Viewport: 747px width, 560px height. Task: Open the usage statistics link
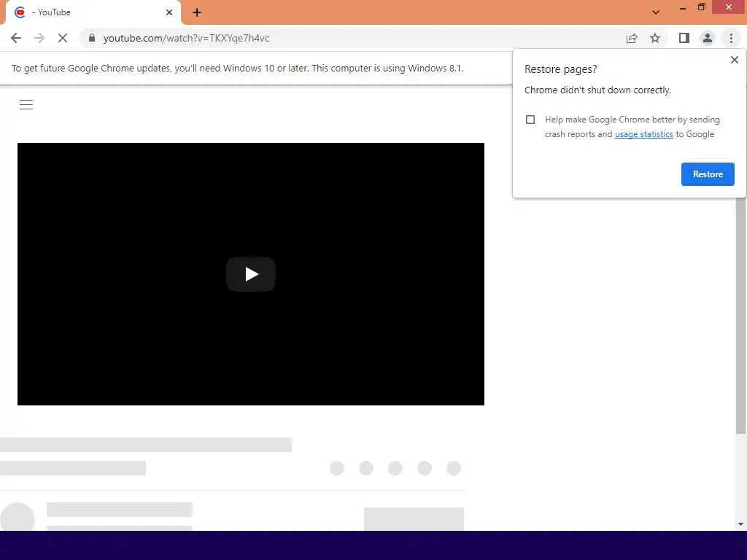(643, 134)
